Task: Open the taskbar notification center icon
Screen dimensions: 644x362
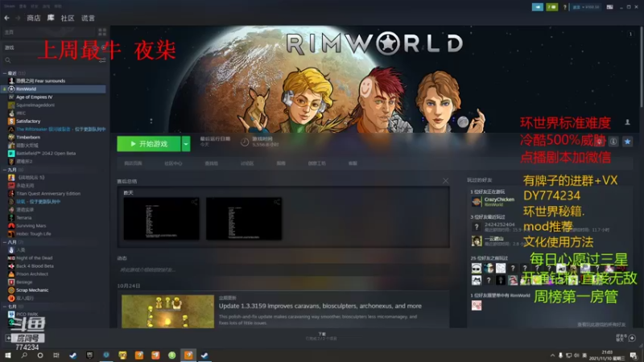Action: point(634,356)
